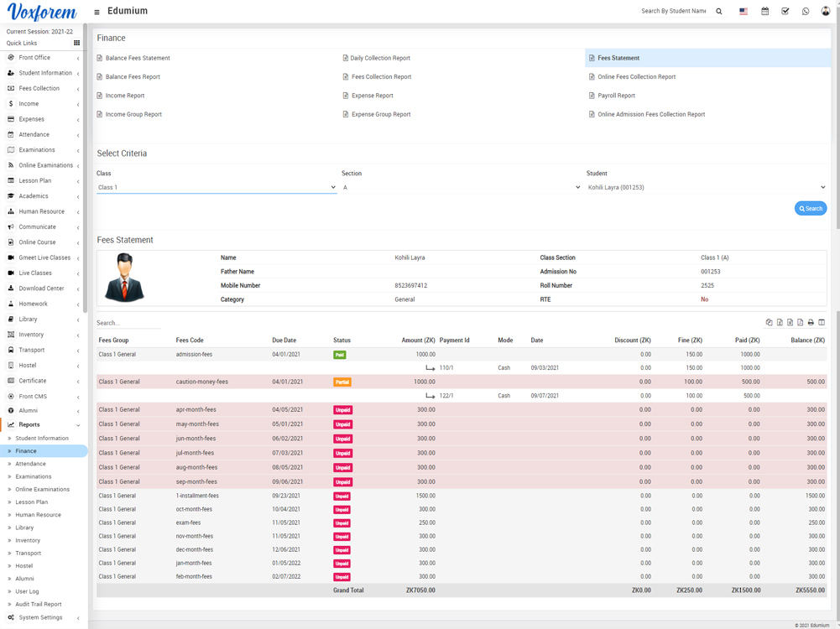Image resolution: width=840 pixels, height=629 pixels.
Task: Export fees statement to Excel
Action: pos(780,323)
